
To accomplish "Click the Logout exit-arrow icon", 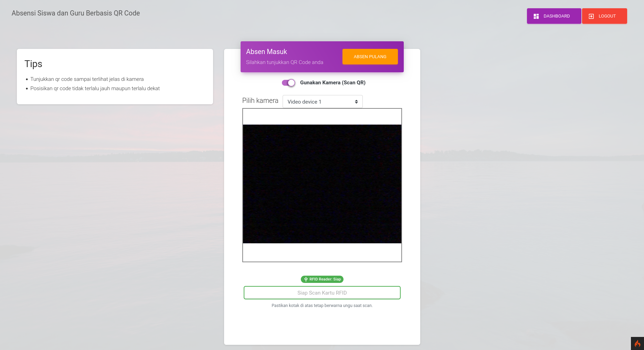I will 591,16.
